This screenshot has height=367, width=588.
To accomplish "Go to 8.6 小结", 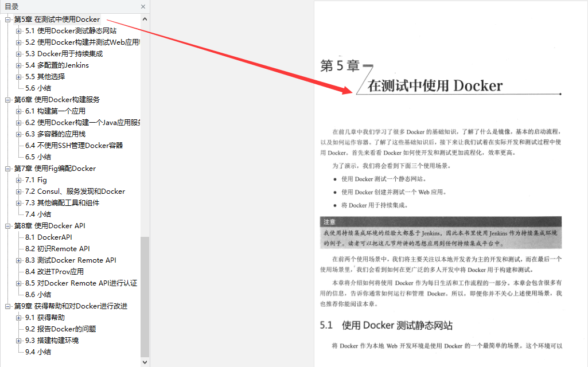I will pos(38,295).
